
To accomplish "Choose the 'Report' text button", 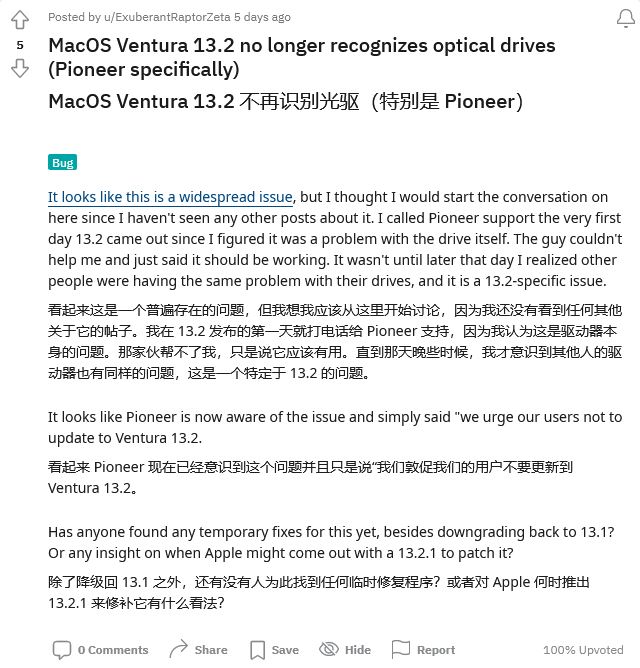I will [x=436, y=650].
